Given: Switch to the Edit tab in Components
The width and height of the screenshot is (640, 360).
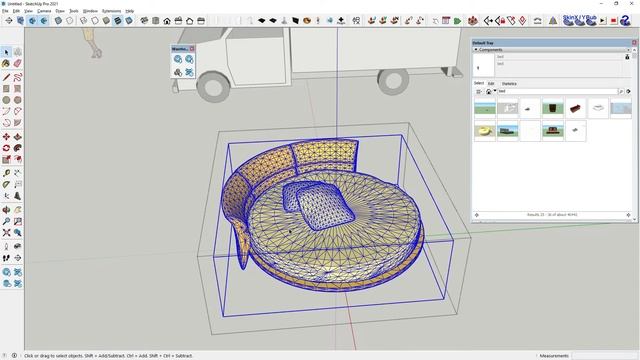Looking at the screenshot, I should pyautogui.click(x=491, y=83).
